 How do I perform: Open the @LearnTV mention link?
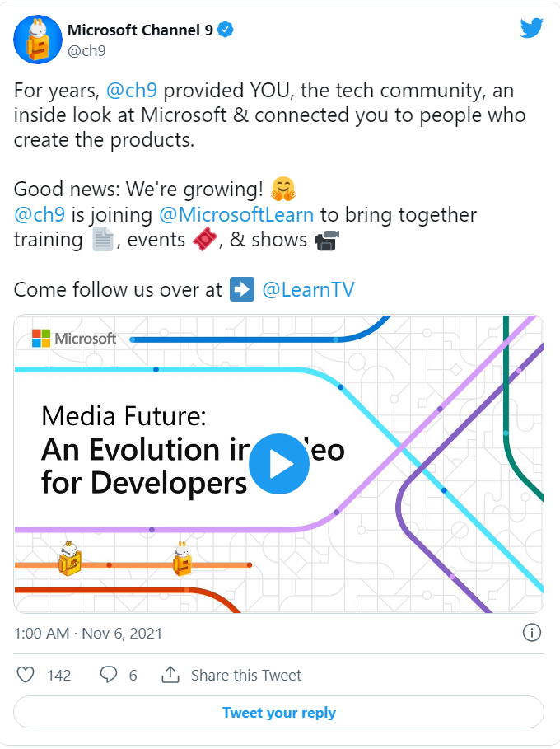tap(308, 289)
